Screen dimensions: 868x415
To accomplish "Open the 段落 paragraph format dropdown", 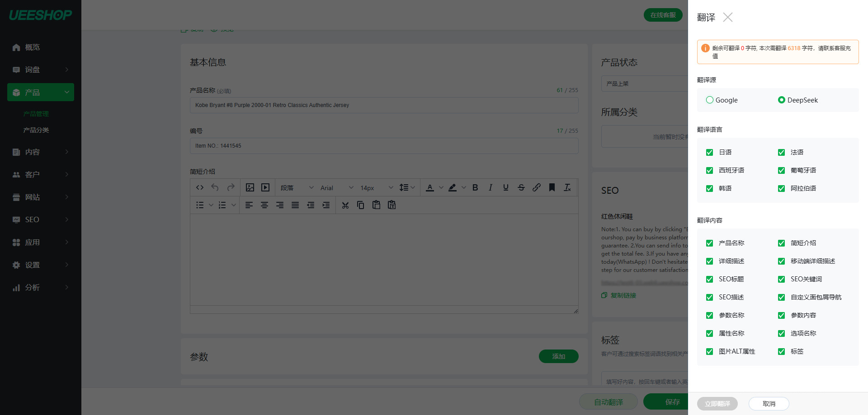I will [297, 188].
